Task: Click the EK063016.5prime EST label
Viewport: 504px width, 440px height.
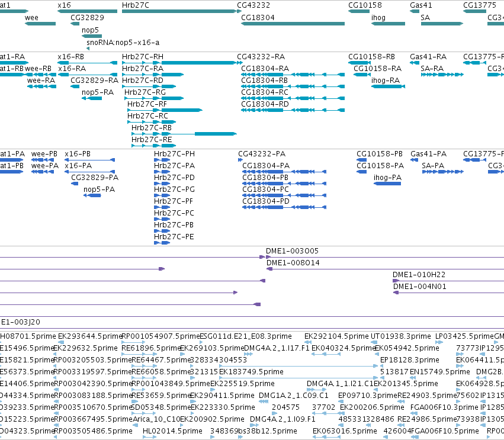Action: pyautogui.click(x=345, y=431)
